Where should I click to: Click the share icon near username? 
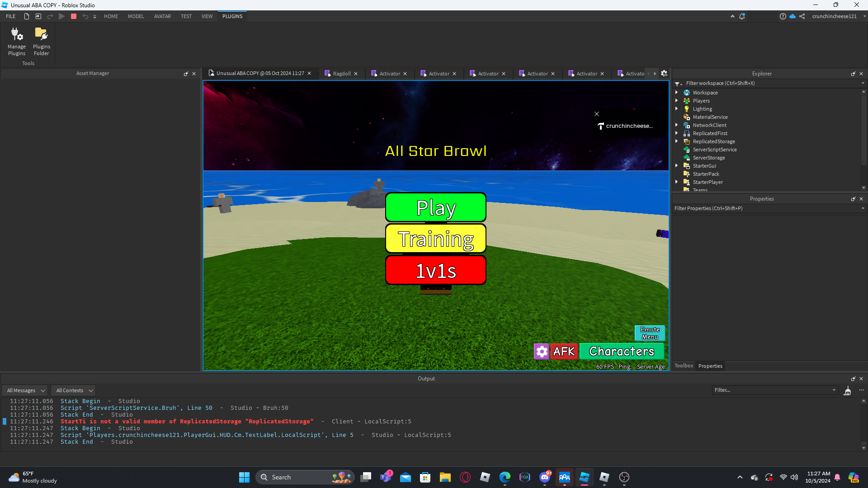tap(802, 16)
